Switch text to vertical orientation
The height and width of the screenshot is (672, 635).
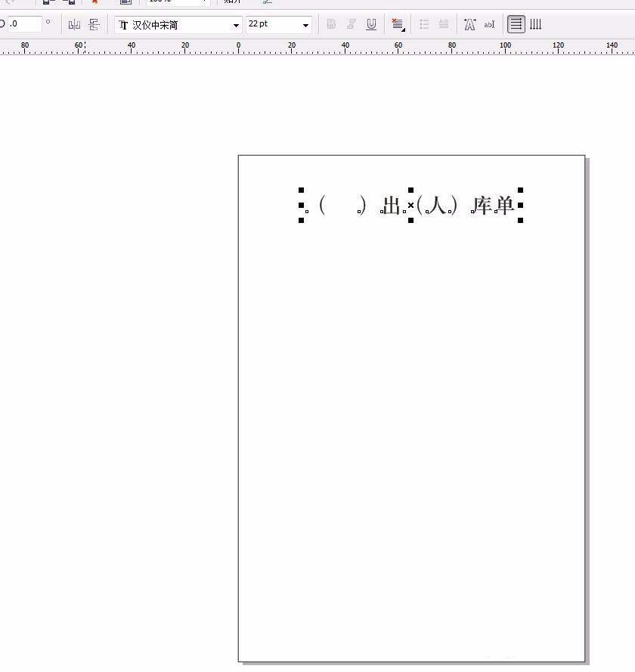coord(535,24)
